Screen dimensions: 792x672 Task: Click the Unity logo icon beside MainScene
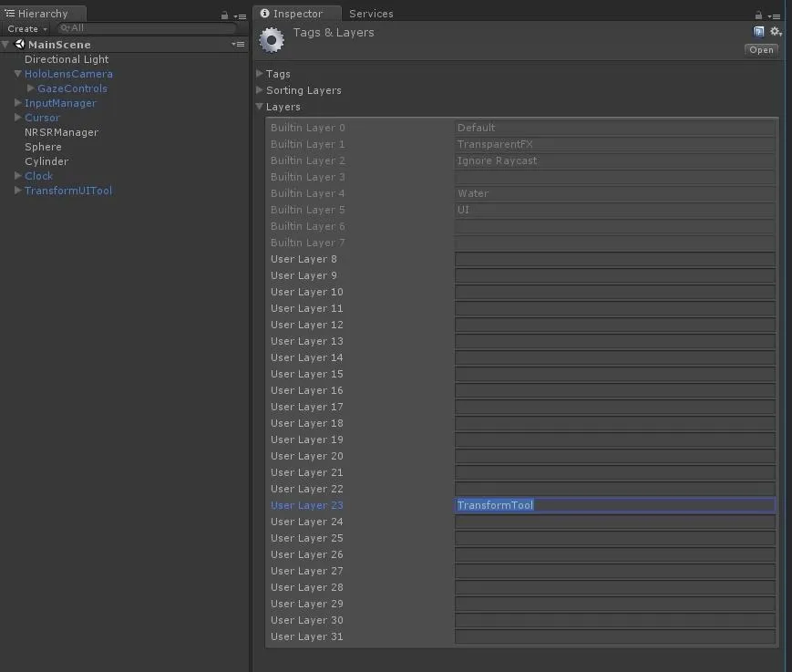tap(20, 44)
